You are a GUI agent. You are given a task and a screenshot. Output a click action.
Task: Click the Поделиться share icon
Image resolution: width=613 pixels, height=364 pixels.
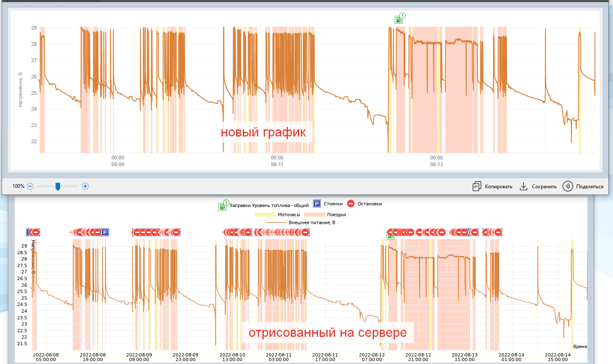tap(567, 187)
